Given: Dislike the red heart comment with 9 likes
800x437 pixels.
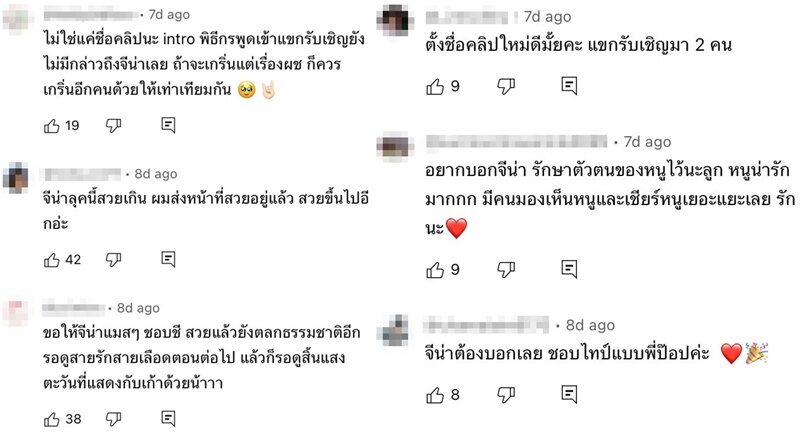Looking at the screenshot, I should pos(506,269).
